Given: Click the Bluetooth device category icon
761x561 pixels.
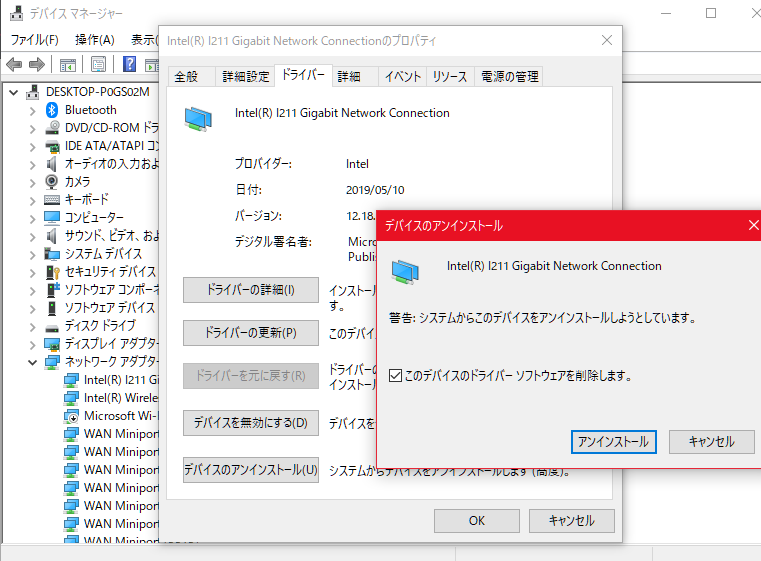Looking at the screenshot, I should 52,110.
